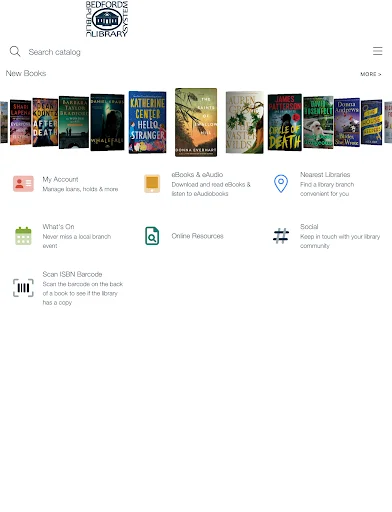The height and width of the screenshot is (512, 392).
Task: Open the After Death book cover
Action: [45, 122]
